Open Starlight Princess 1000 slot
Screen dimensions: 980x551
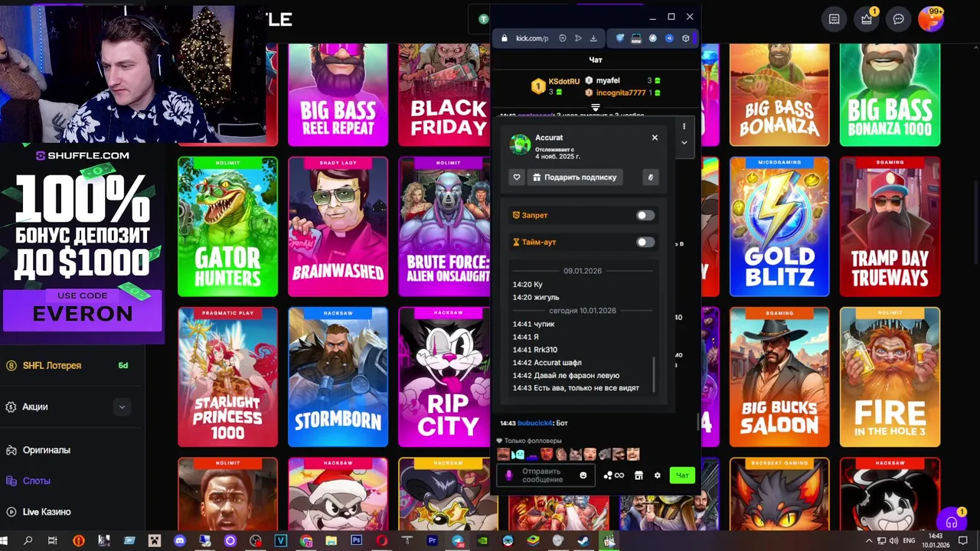click(x=227, y=377)
